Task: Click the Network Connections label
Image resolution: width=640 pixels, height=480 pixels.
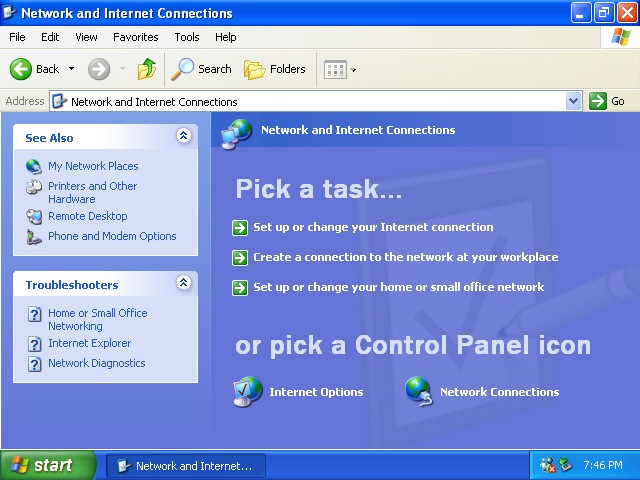Action: [x=499, y=392]
